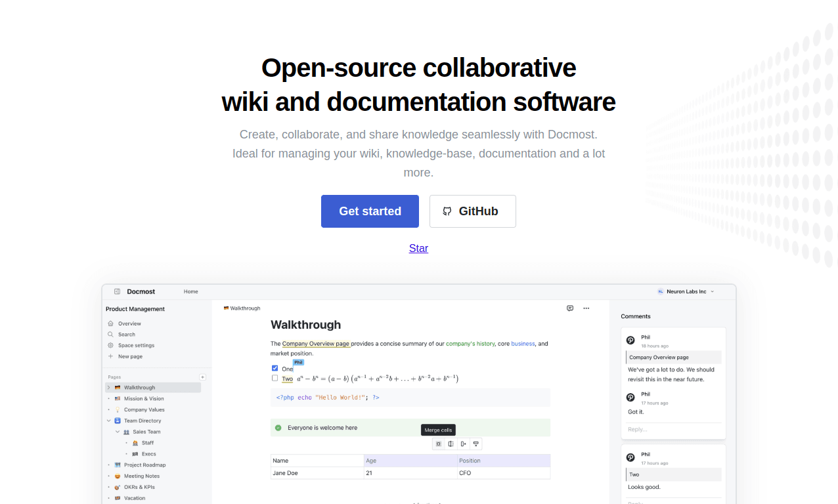Uncheck the One task checkbox
This screenshot has height=504, width=838.
point(275,368)
